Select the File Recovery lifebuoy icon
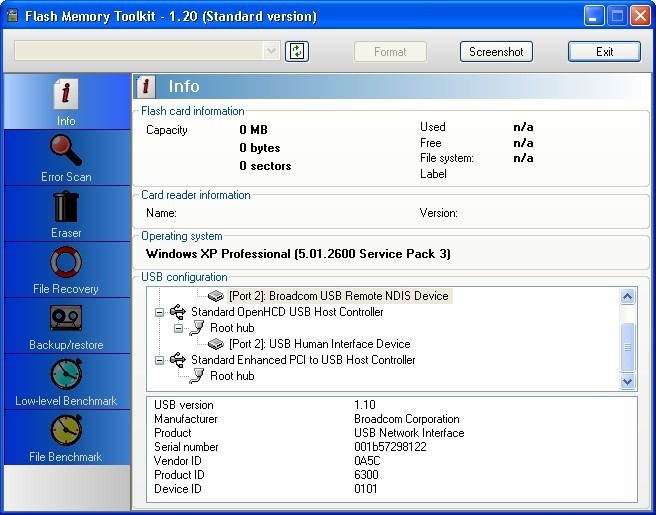 pyautogui.click(x=66, y=262)
